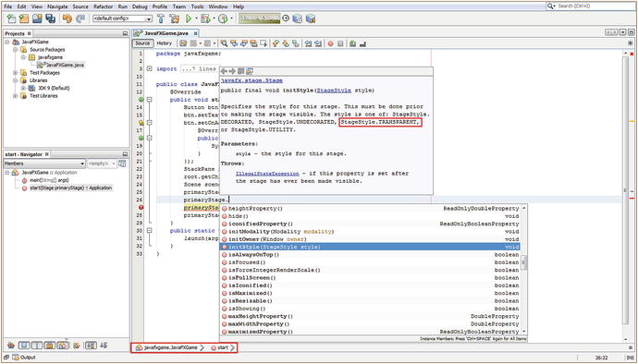The height and width of the screenshot is (364, 638).
Task: Collapse the JavaFXGame project node
Action: coord(6,42)
